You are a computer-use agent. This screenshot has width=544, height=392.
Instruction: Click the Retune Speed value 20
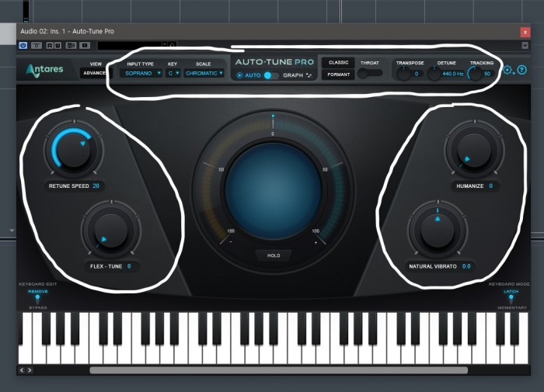(x=96, y=186)
